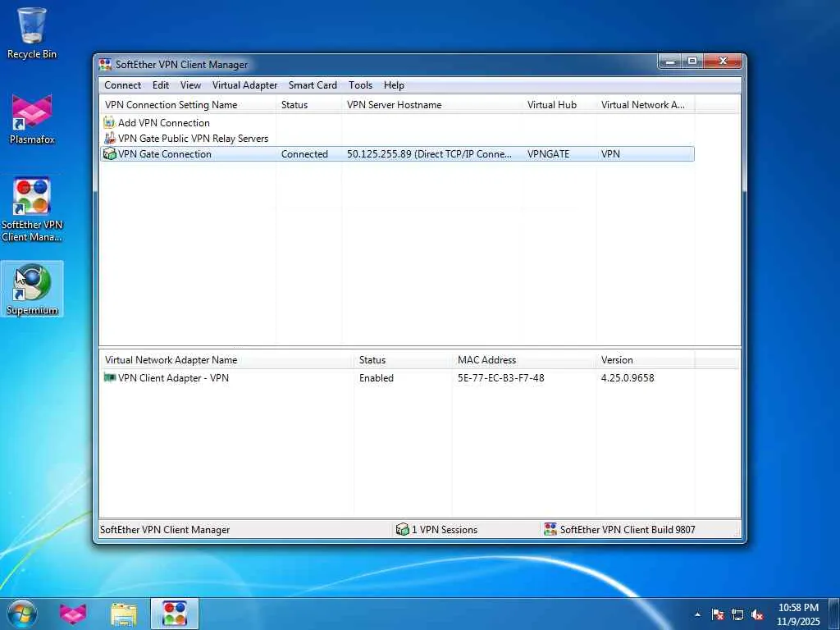Click the 'VPNGATE' virtual hub cell
This screenshot has width=840, height=630.
click(x=548, y=153)
